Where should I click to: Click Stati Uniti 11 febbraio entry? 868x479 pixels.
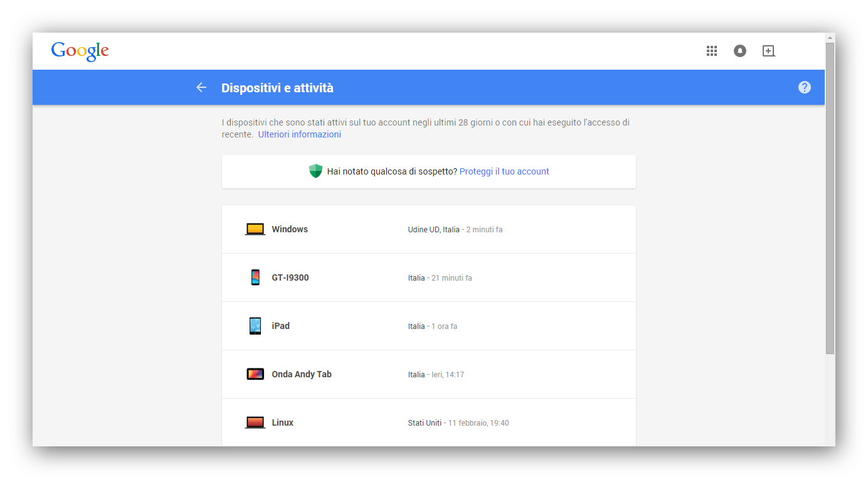click(458, 423)
